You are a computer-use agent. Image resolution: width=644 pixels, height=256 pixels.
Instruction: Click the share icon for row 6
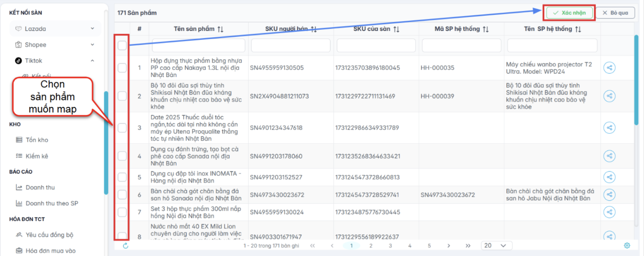pyautogui.click(x=609, y=195)
